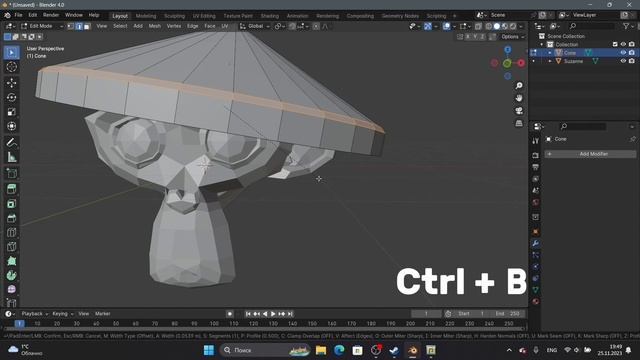Open the File menu
Viewport: 640px width, 360px height.
[x=18, y=15]
